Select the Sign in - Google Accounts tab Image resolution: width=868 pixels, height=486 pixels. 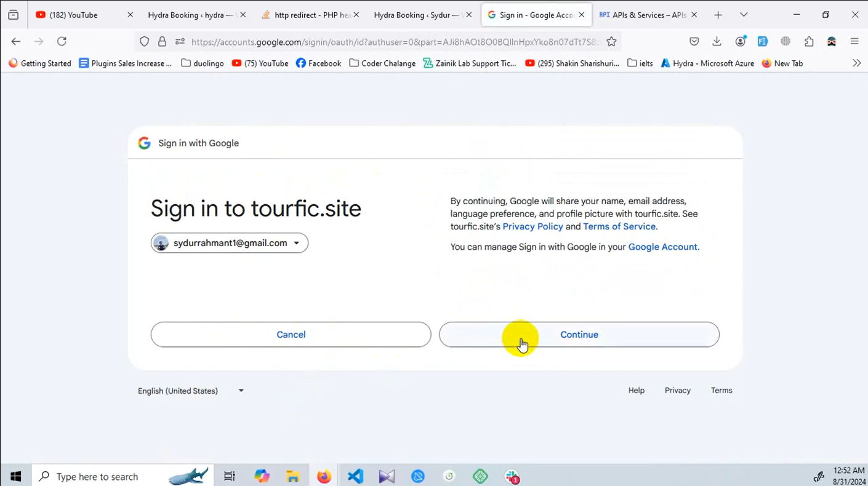coord(536,15)
